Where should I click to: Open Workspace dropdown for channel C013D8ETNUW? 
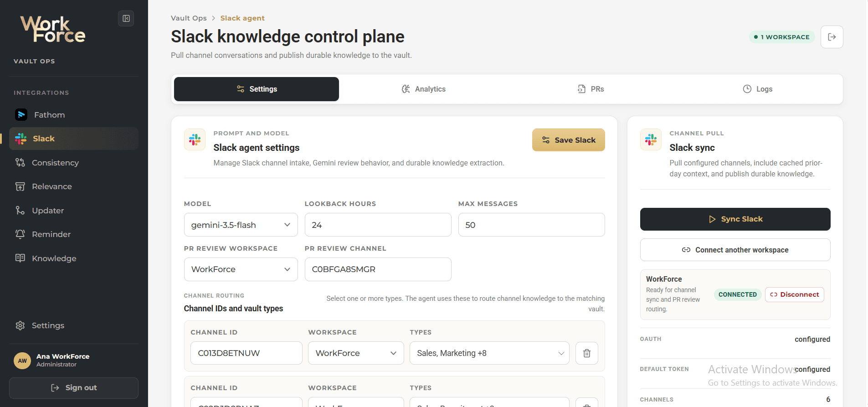pos(356,353)
